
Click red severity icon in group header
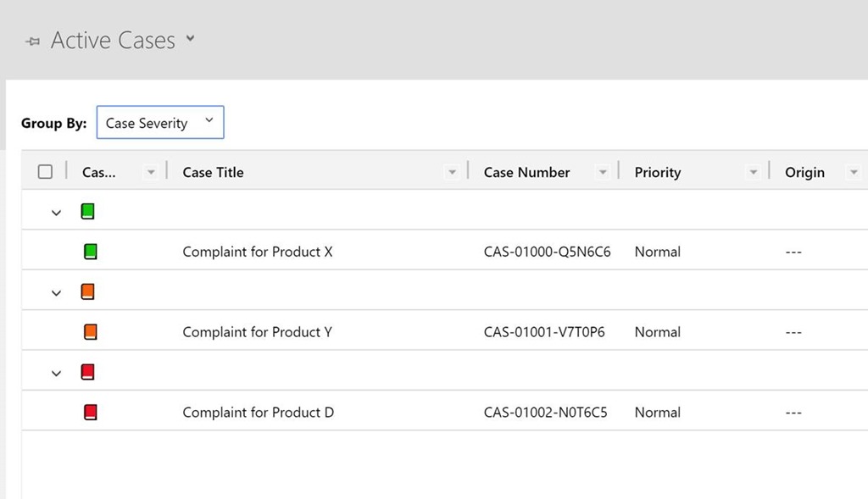(x=88, y=372)
